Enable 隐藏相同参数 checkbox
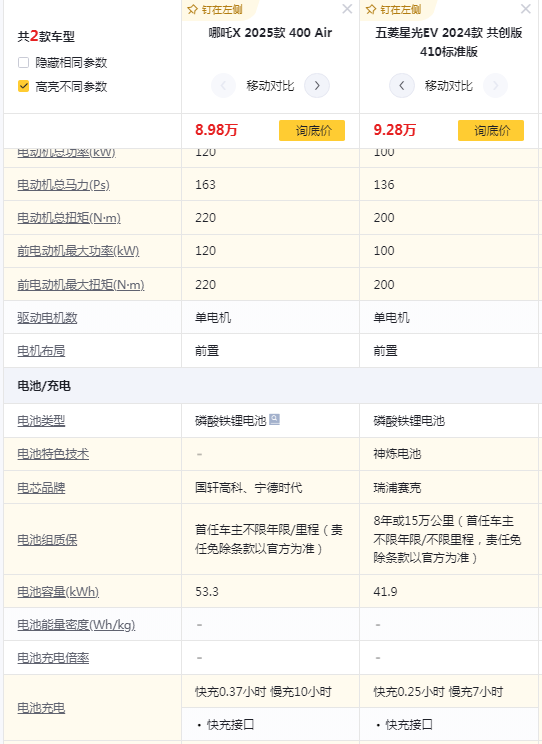Image resolution: width=542 pixels, height=744 pixels. pyautogui.click(x=23, y=63)
